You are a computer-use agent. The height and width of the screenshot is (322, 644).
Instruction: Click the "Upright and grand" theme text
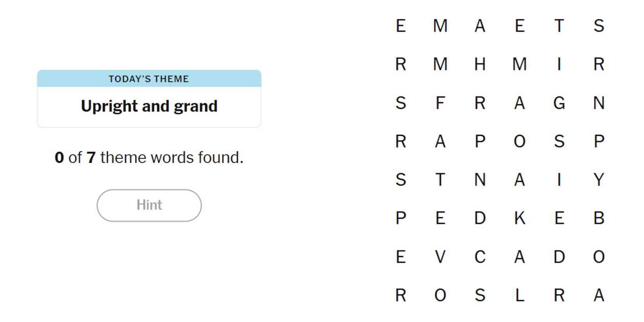(x=149, y=106)
